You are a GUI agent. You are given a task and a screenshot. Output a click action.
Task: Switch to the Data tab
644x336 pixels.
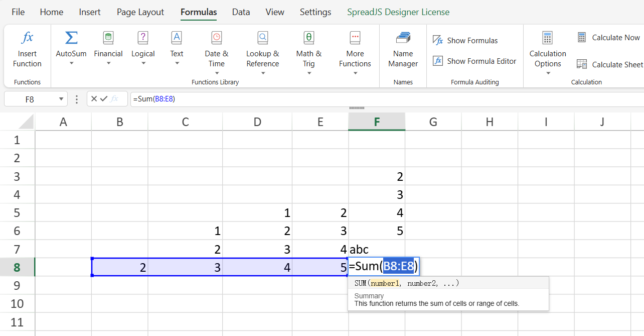[x=241, y=12]
